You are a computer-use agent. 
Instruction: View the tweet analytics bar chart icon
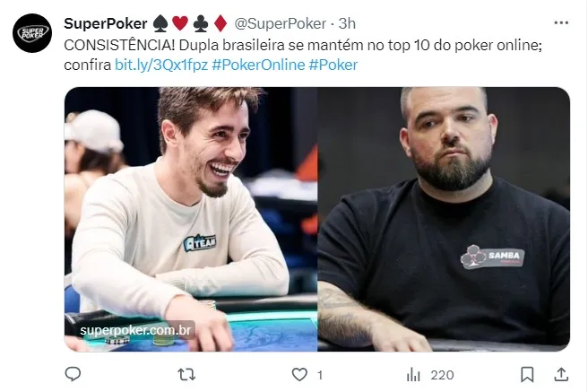click(413, 374)
